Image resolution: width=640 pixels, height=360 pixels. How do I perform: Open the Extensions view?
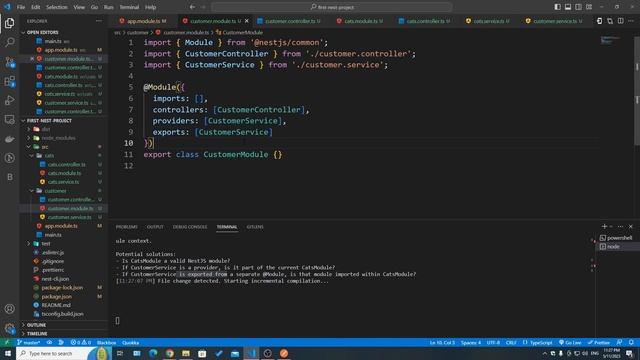(x=9, y=81)
